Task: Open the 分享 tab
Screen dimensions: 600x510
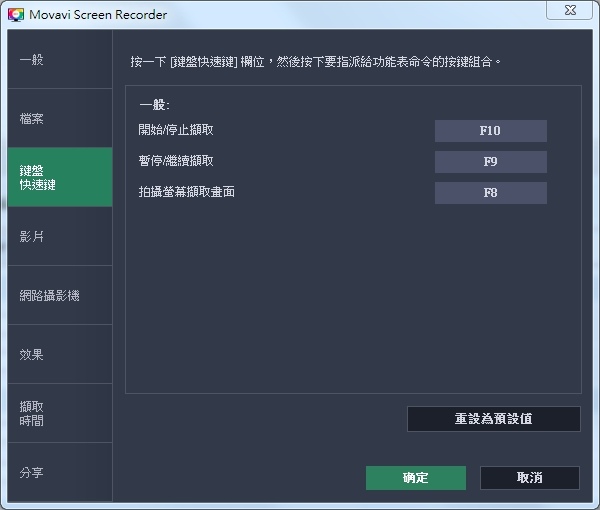Action: [x=60, y=472]
